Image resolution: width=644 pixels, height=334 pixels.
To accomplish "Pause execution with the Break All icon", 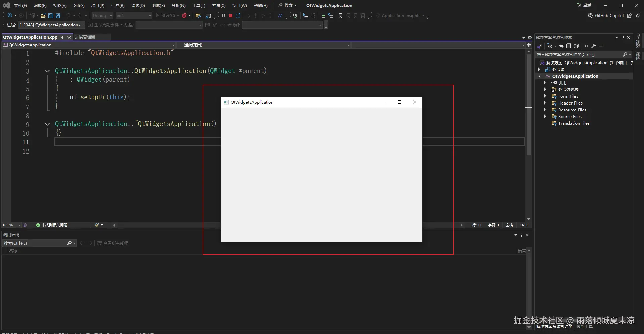I will tap(223, 16).
